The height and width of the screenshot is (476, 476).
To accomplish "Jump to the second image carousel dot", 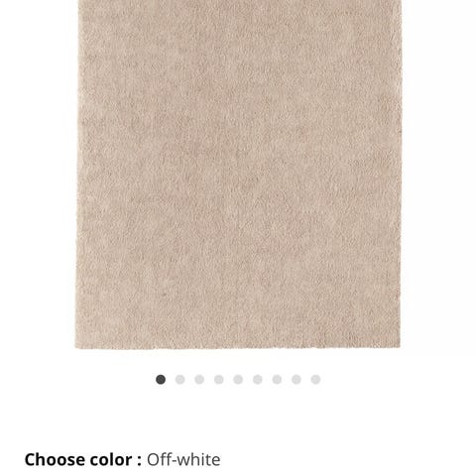I will tap(179, 380).
